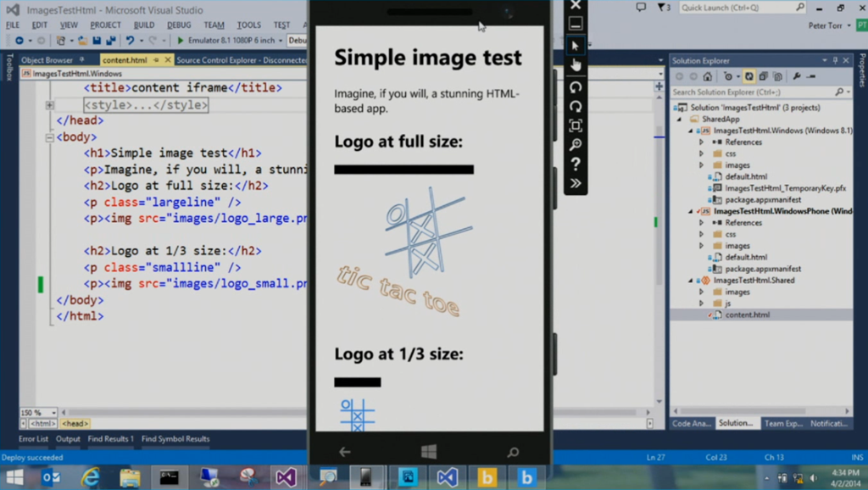This screenshot has width=868, height=490.
Task: Open emulator additional tools chevron
Action: (x=576, y=183)
